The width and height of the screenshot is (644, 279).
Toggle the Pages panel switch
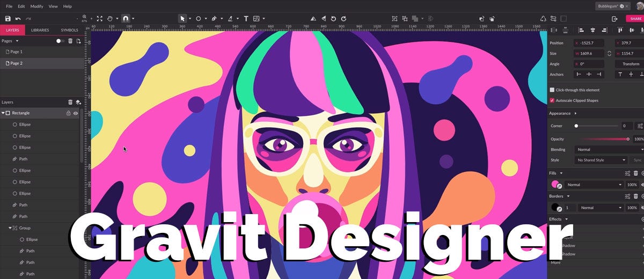tap(60, 41)
